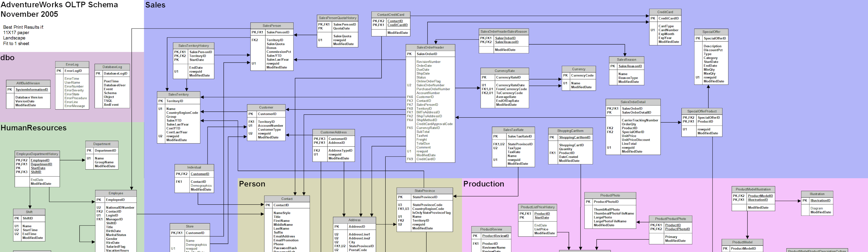The width and height of the screenshot is (868, 252).
Task: Select the SalesPersonQuotaHistory table header
Action: click(337, 18)
